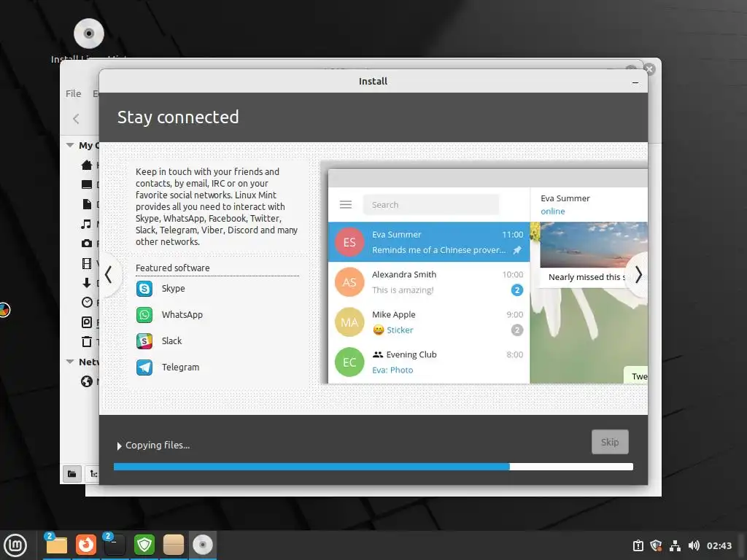Select the Eva Summer chat row

point(429,242)
